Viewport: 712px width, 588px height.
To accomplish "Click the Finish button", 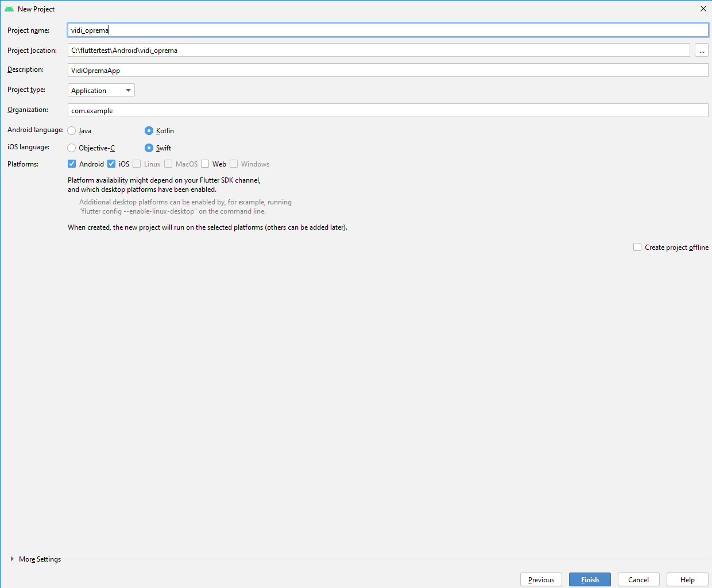I will pos(590,579).
